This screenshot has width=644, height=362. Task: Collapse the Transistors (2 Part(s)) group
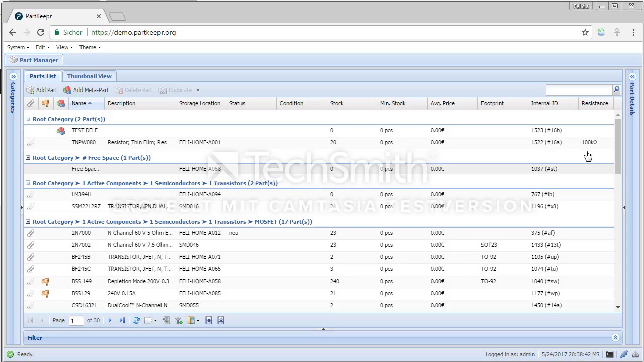point(28,183)
